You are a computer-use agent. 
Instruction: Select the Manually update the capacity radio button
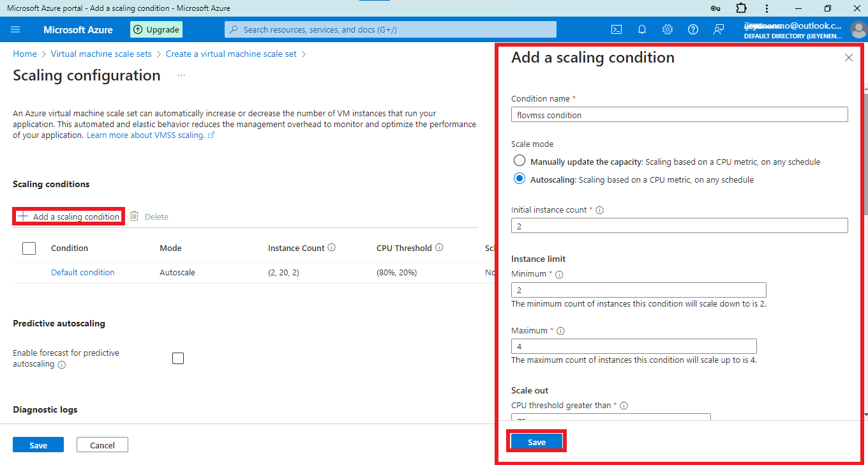tap(520, 161)
